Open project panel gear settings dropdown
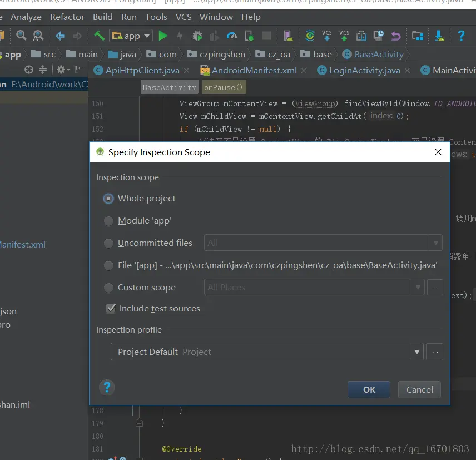Image resolution: width=476 pixels, height=460 pixels. (63, 70)
